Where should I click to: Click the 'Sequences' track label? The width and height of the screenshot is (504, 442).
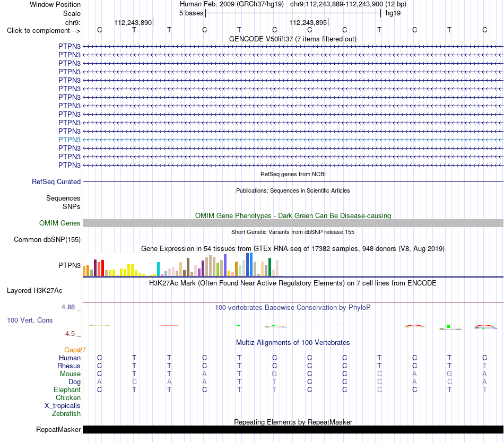(63, 198)
